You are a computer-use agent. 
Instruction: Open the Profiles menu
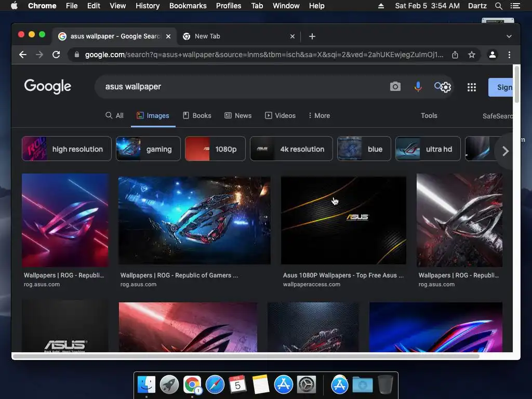point(229,6)
